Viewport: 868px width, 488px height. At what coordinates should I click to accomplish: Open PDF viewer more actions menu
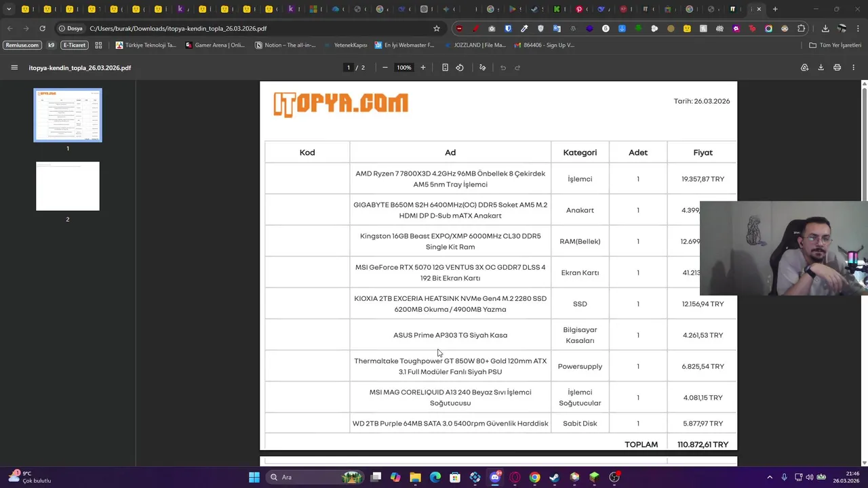[x=853, y=68]
